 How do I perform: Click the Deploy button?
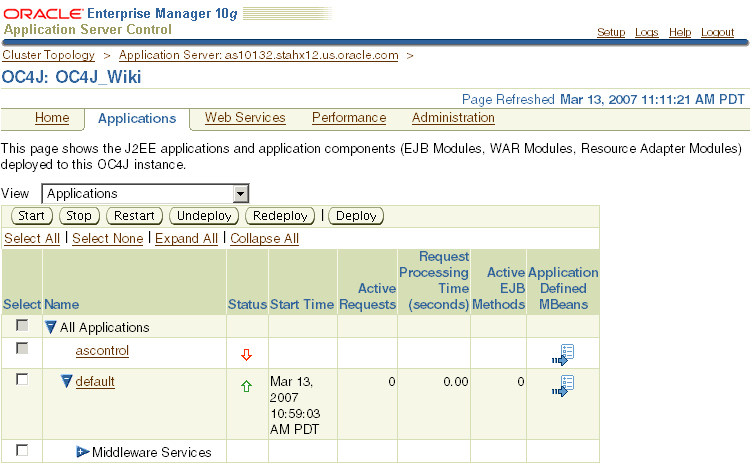[356, 216]
